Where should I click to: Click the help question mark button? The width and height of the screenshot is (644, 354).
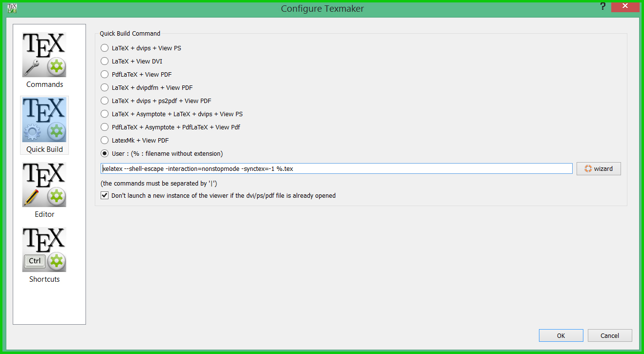[602, 7]
